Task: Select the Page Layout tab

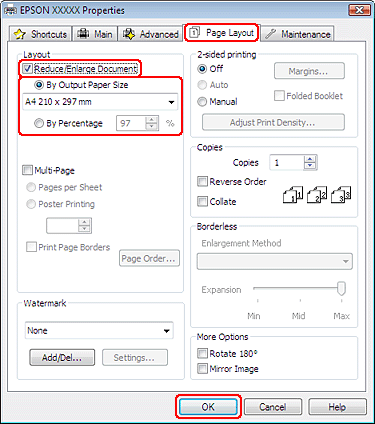Action: click(x=221, y=33)
